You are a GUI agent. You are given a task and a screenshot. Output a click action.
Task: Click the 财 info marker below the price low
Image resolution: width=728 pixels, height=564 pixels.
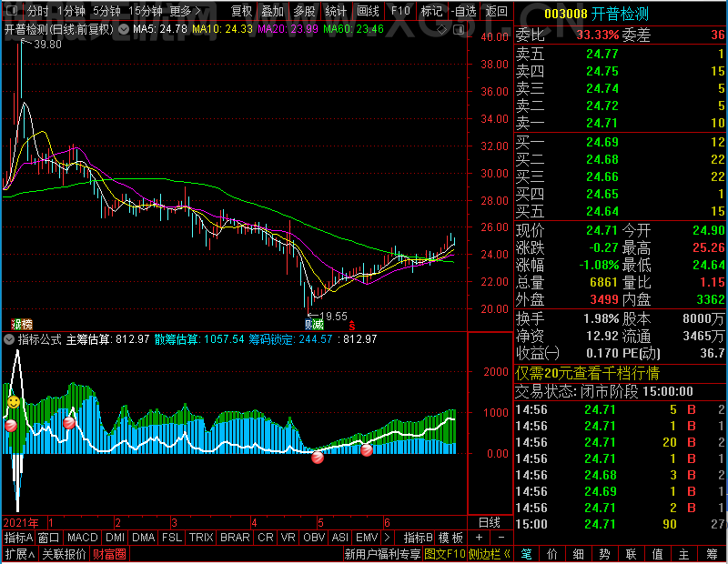click(309, 324)
